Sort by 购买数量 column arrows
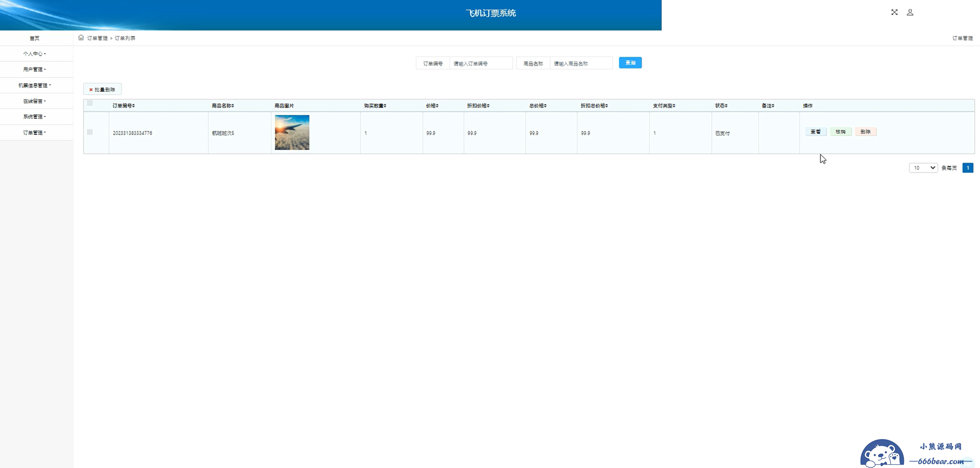Screen dimensions: 980x468 click(385, 106)
